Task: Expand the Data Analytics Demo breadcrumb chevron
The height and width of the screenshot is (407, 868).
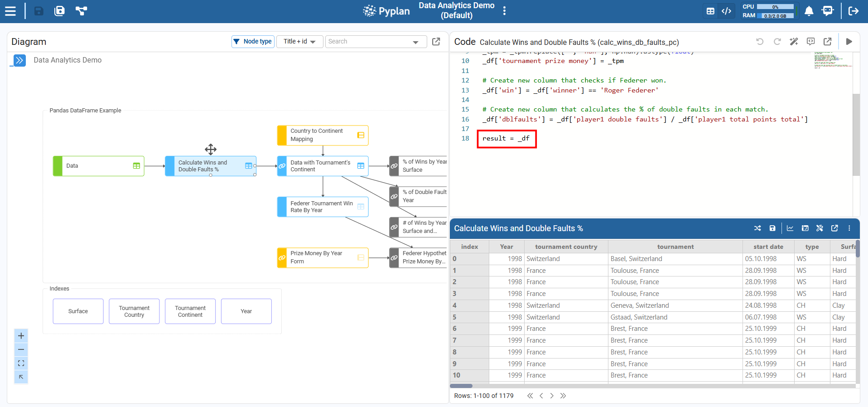Action: tap(19, 60)
